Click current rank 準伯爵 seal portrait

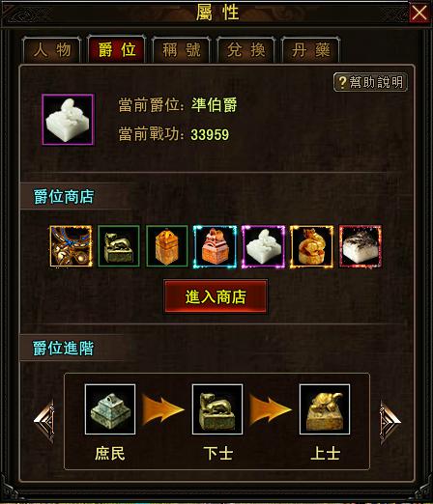(68, 120)
